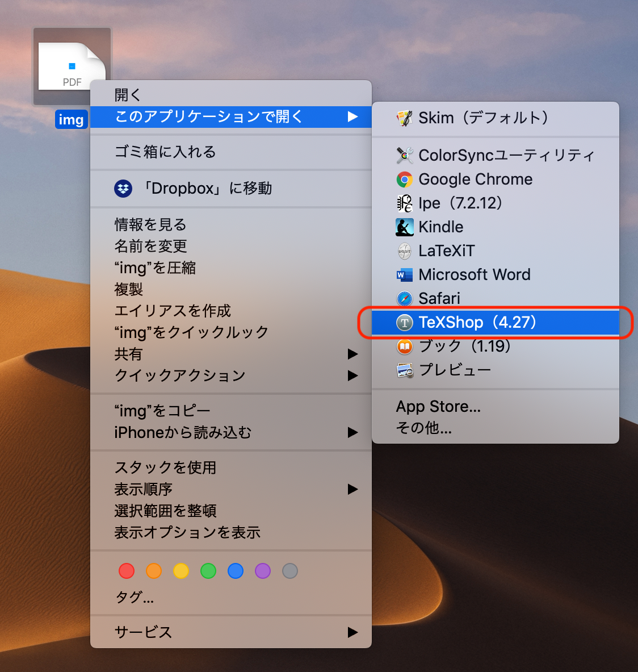Select 複製 to duplicate file
This screenshot has width=638, height=672.
click(231, 289)
